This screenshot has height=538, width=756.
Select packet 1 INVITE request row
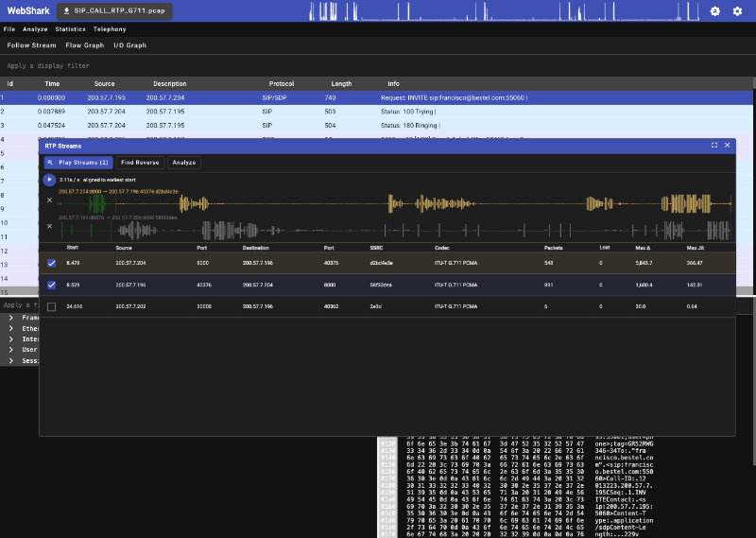tap(376, 97)
